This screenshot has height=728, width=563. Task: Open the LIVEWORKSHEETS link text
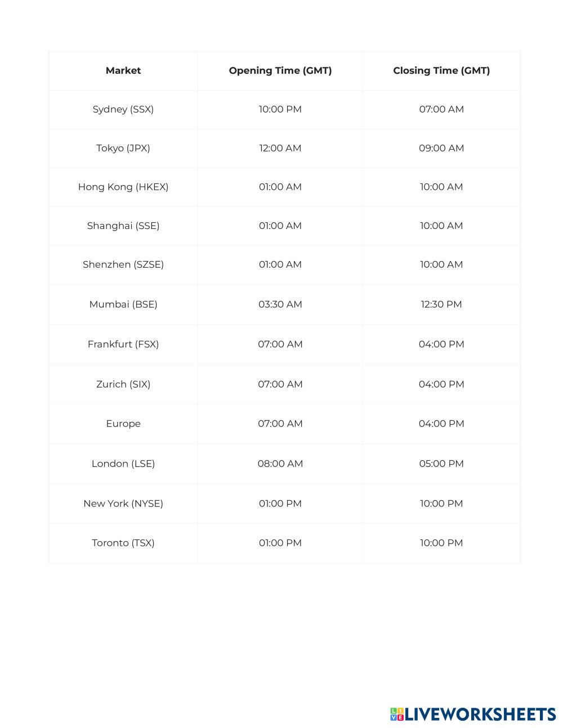coord(480,714)
